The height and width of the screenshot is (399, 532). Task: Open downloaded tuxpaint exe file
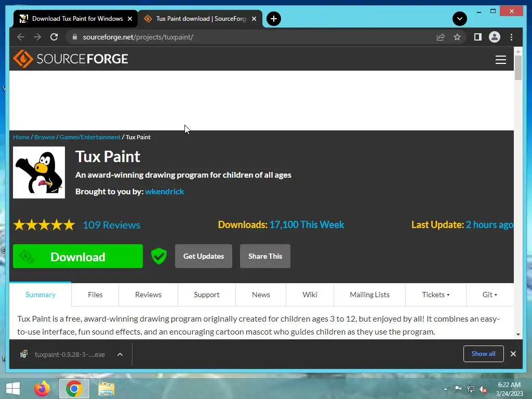64,354
